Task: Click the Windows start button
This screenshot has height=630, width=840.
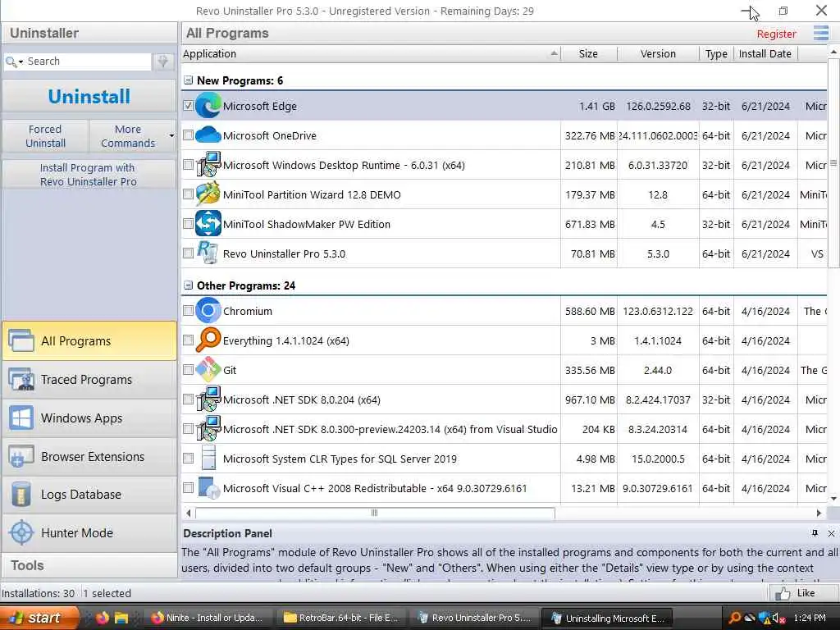Action: coord(38,618)
